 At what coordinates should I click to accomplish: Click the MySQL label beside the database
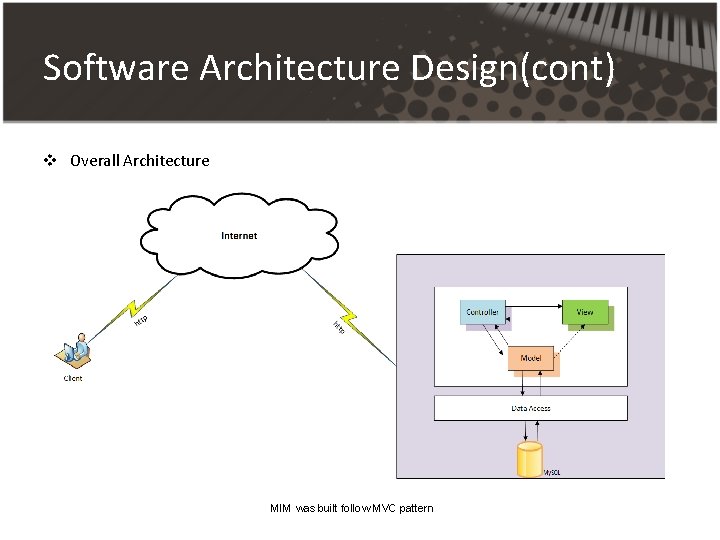[x=552, y=472]
